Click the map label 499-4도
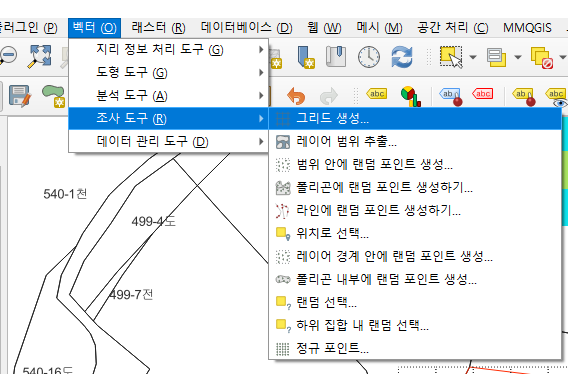 click(x=154, y=221)
